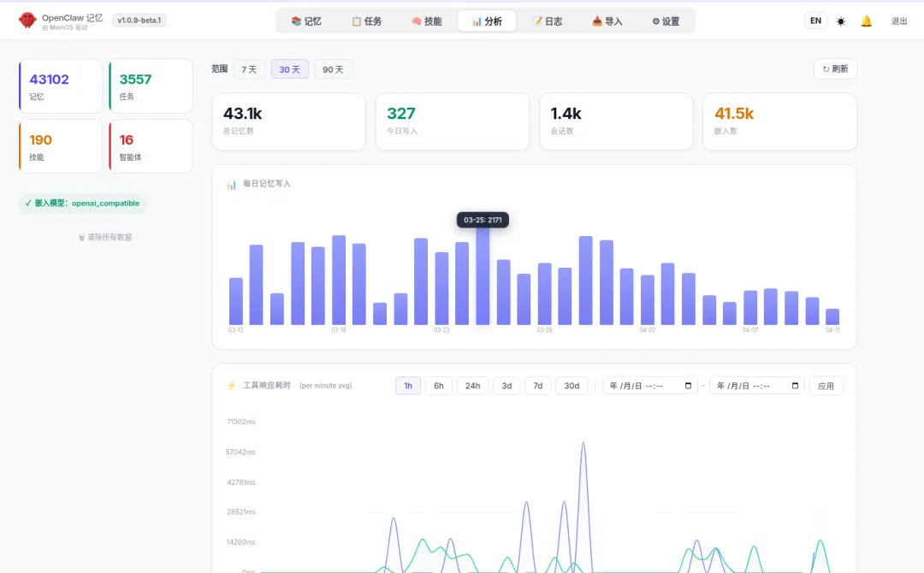Select the 30d time window
This screenshot has height=573, width=924.
[572, 386]
